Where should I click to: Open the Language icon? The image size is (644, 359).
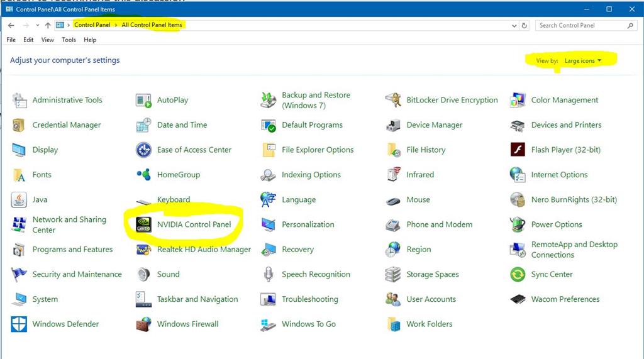pyautogui.click(x=268, y=200)
